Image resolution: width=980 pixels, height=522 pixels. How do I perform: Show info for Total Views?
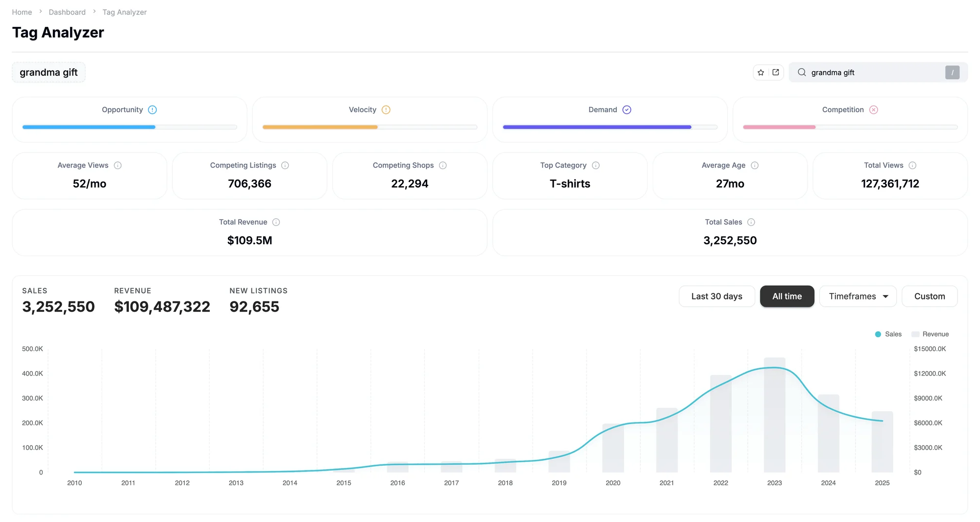tap(912, 166)
